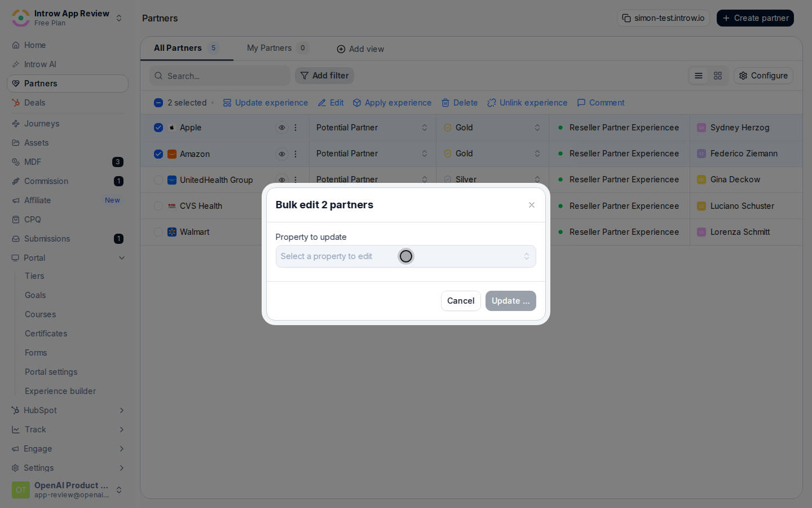Click the partner Search field

220,76
